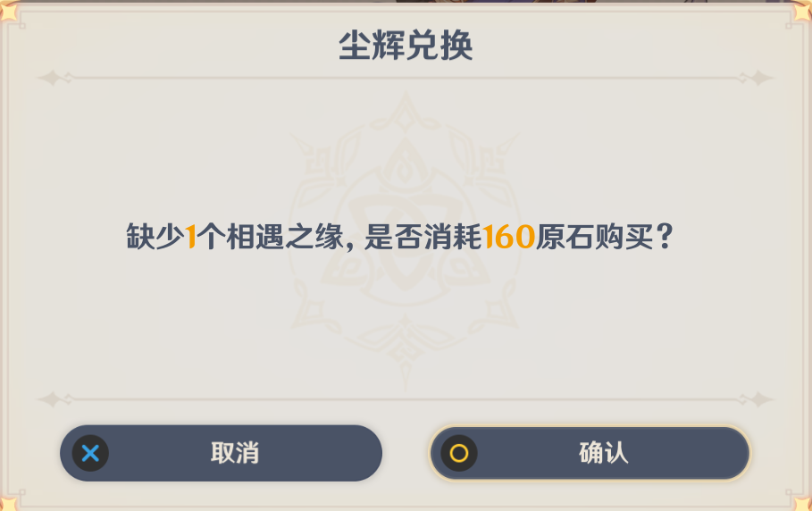812x511 pixels.
Task: Click the blue X icon beside 取消
Action: tap(90, 453)
